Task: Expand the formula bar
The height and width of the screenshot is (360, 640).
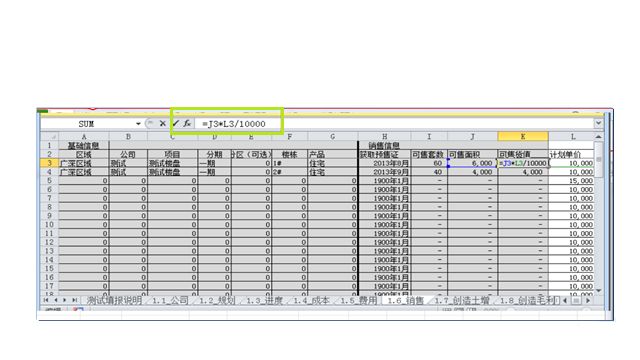Action: [x=598, y=123]
